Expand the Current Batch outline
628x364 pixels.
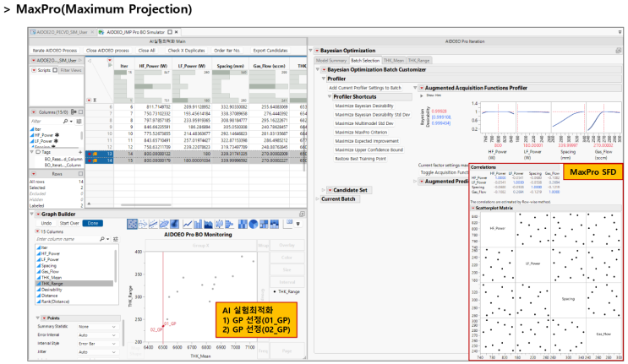click(x=318, y=199)
